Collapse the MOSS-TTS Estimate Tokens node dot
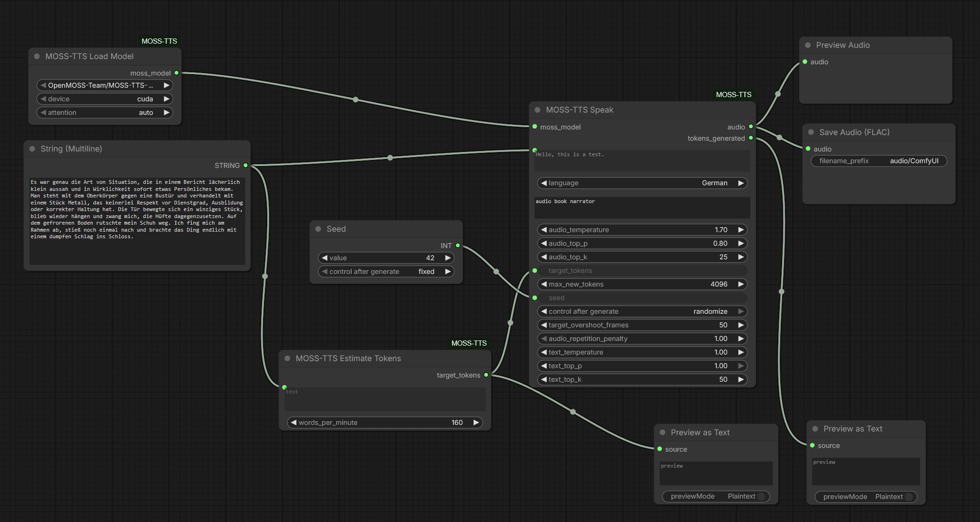 click(x=287, y=358)
